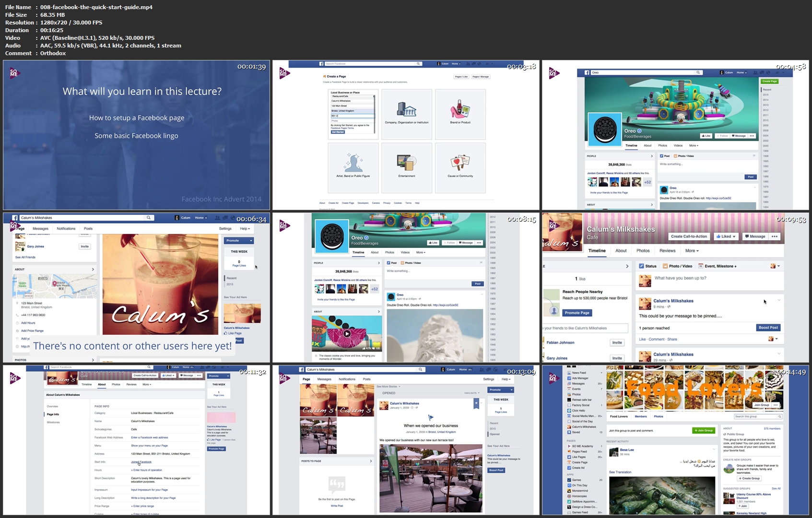
Task: Click the 575 members link in Food Lovers
Action: pos(772,429)
